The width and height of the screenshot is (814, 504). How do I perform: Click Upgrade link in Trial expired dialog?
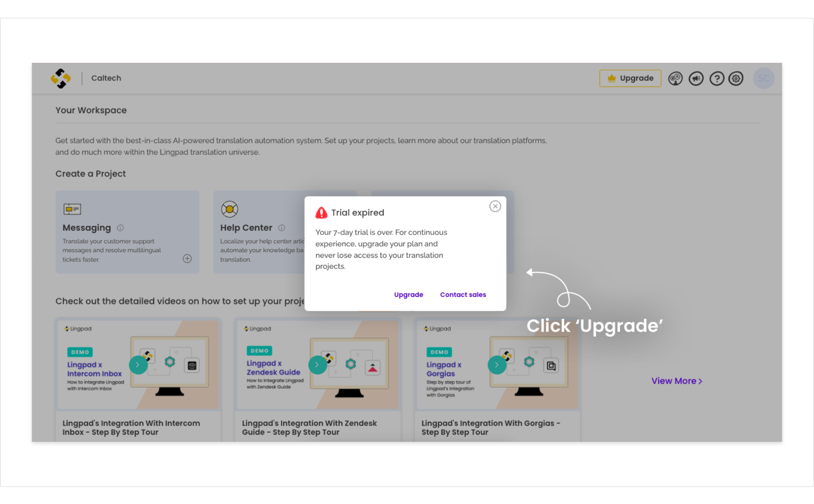coord(409,295)
